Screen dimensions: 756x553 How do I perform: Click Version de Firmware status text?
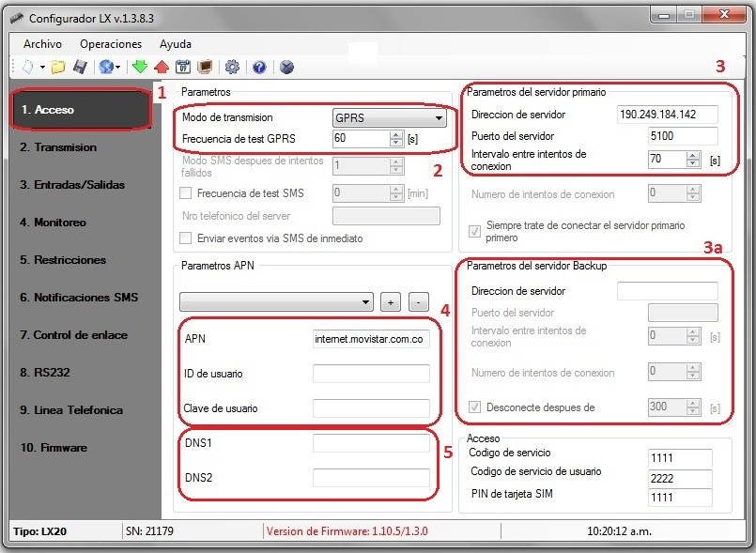click(347, 531)
